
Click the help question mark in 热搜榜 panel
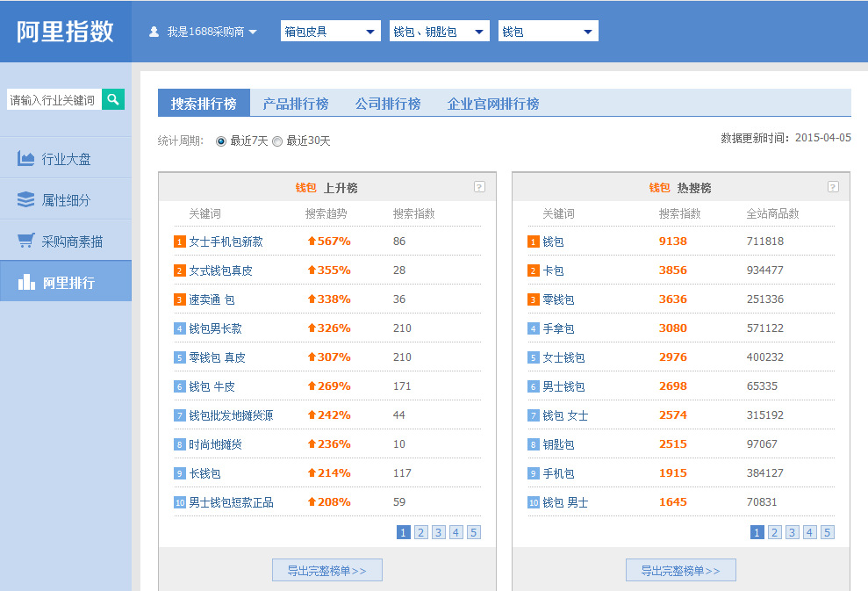point(833,187)
